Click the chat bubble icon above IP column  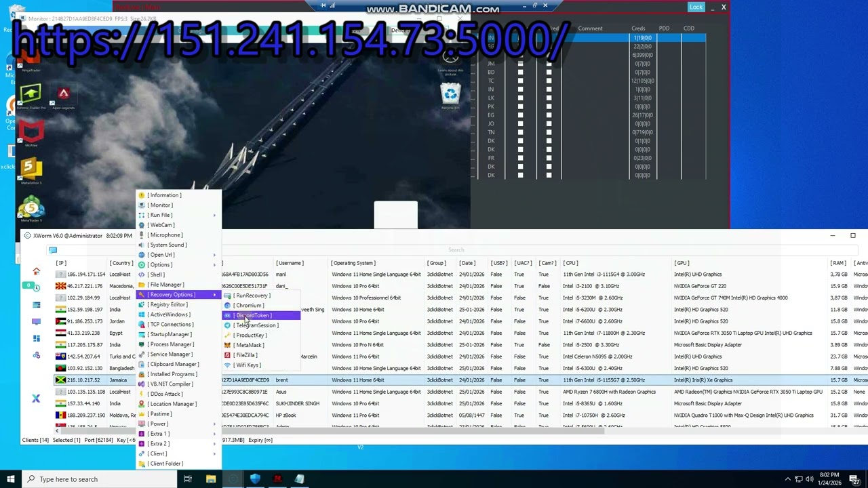53,250
